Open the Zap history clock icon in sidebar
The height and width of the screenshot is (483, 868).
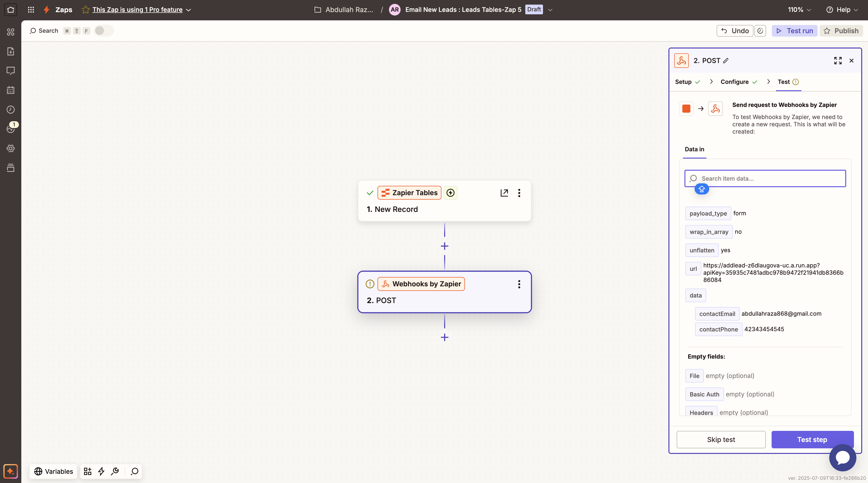point(10,110)
